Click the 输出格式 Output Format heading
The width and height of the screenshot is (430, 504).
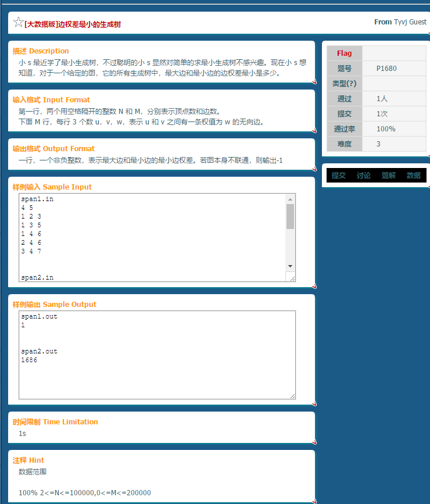click(53, 149)
